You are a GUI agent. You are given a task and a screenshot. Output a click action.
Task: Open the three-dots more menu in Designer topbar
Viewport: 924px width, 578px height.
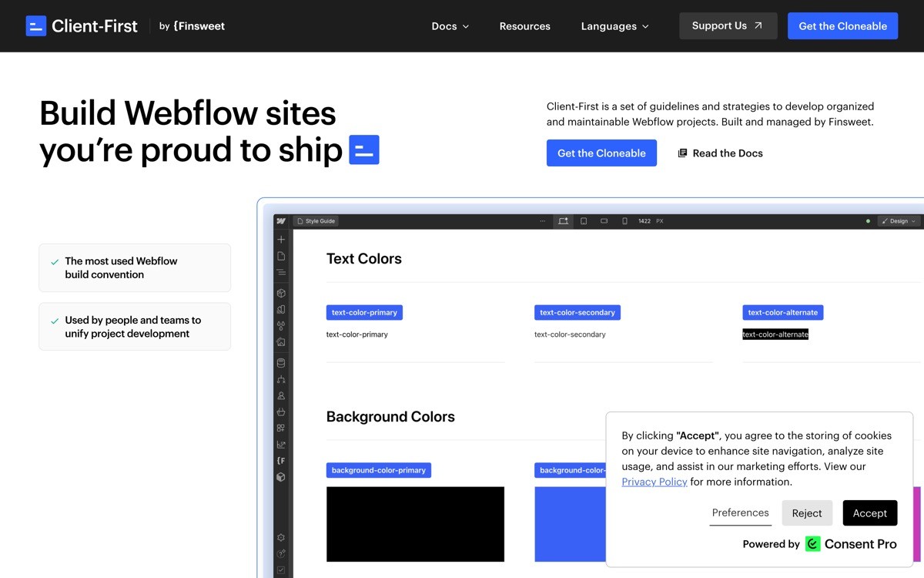[x=543, y=221]
